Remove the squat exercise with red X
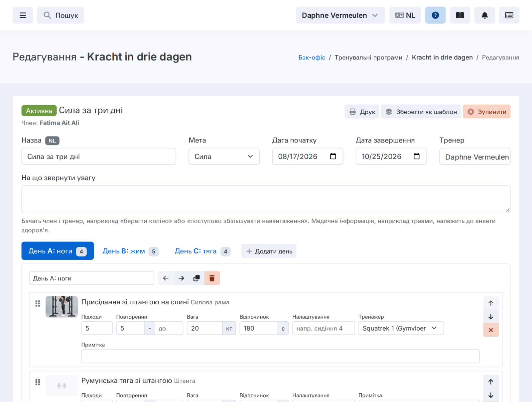The width and height of the screenshot is (532, 402). coord(491,330)
